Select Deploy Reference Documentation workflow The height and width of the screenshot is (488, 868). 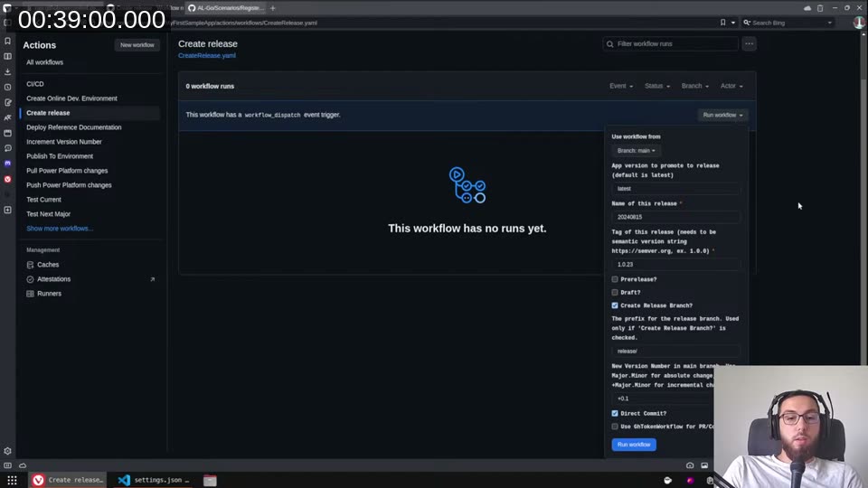pos(73,127)
